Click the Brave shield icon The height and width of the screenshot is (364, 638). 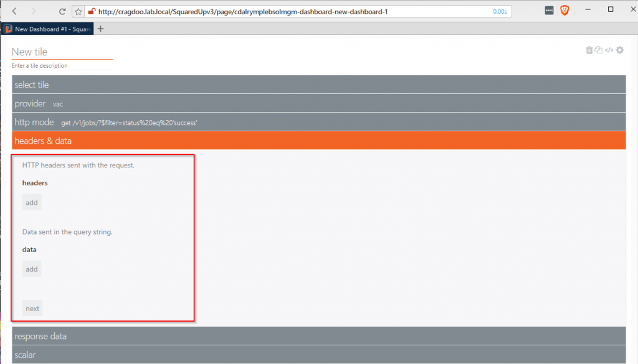click(x=564, y=11)
